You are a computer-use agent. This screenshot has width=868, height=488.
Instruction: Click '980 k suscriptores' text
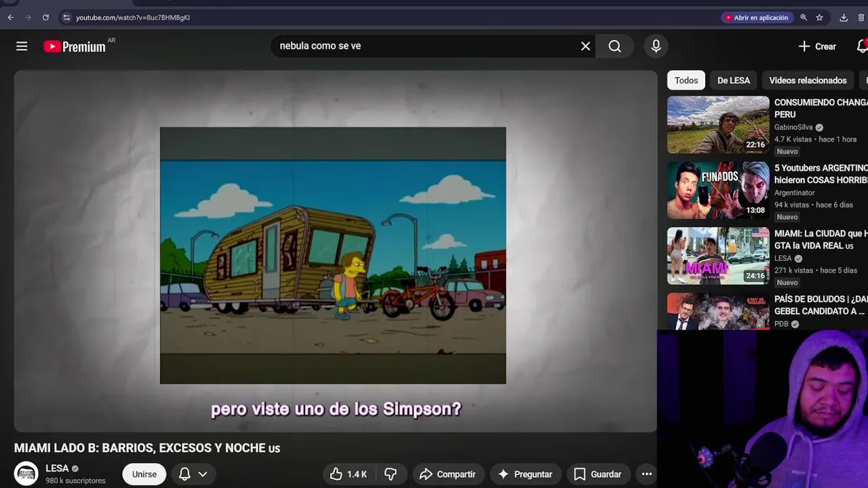point(75,481)
